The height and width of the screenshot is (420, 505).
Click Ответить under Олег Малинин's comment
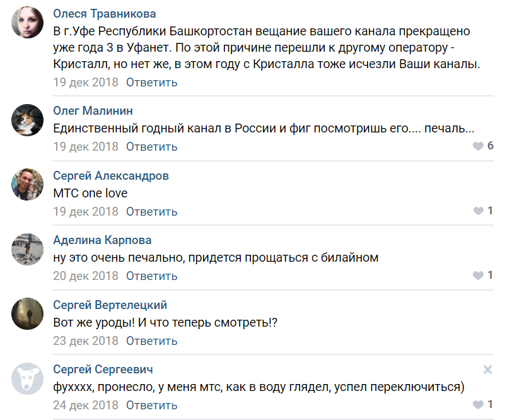point(151,147)
